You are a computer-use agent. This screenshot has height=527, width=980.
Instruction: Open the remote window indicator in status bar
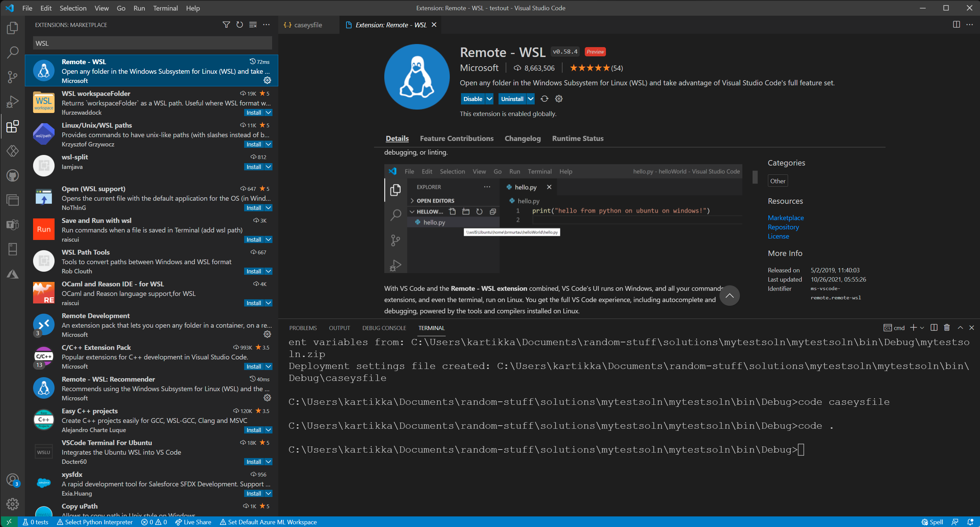[9, 522]
